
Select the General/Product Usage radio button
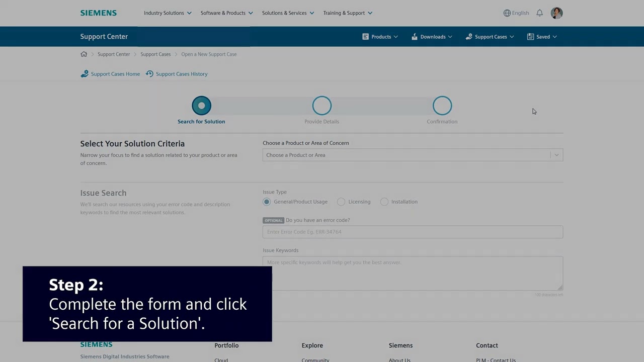tap(267, 202)
